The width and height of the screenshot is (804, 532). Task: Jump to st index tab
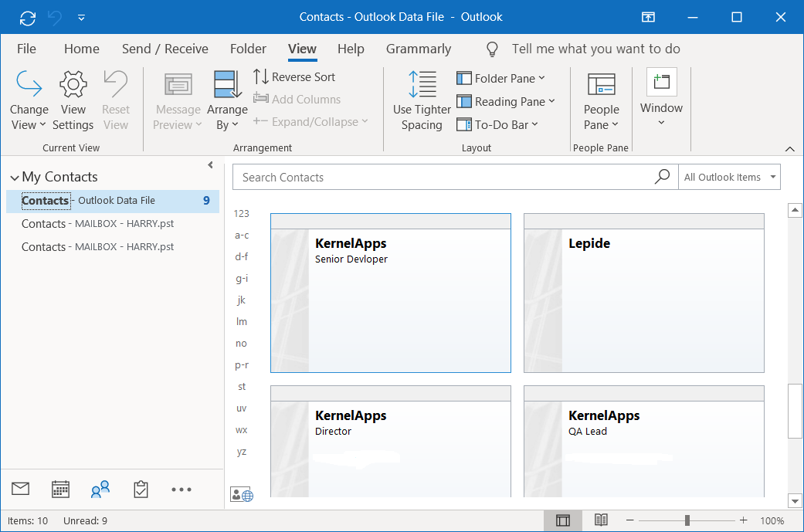(x=242, y=386)
